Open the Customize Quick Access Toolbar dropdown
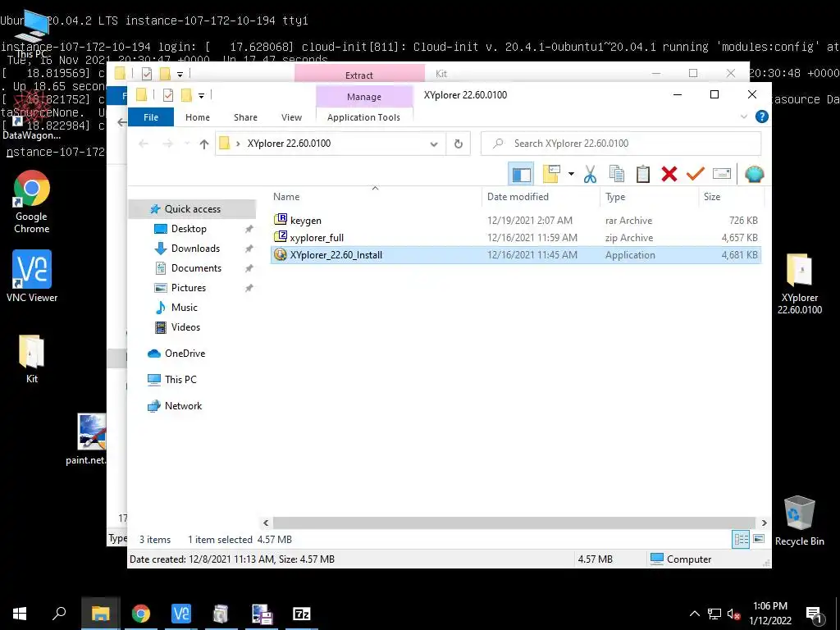This screenshot has height=630, width=840. tap(202, 95)
